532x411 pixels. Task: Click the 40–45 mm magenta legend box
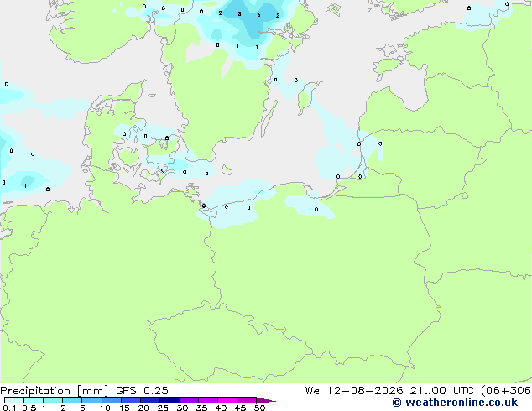point(227,400)
